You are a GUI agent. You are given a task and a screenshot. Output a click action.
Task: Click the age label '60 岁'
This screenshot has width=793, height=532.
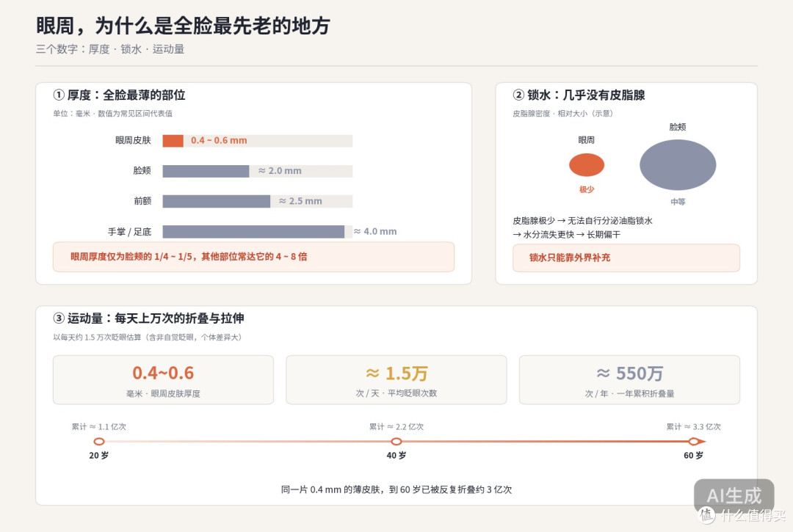pos(694,455)
